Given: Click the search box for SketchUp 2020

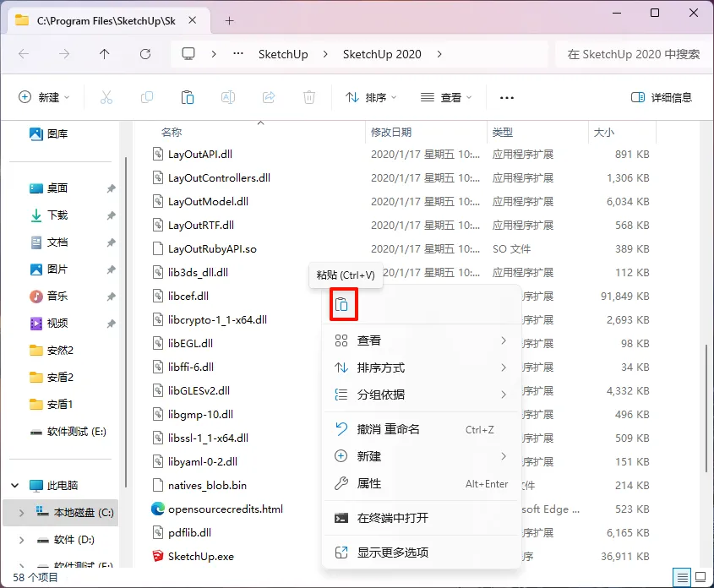Looking at the screenshot, I should pos(633,54).
